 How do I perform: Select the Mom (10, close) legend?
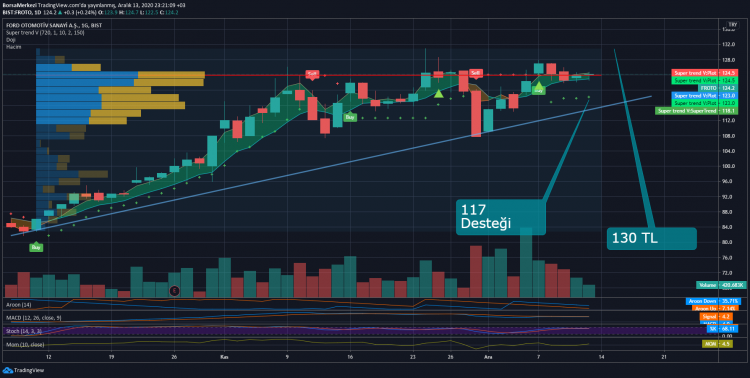click(x=25, y=345)
